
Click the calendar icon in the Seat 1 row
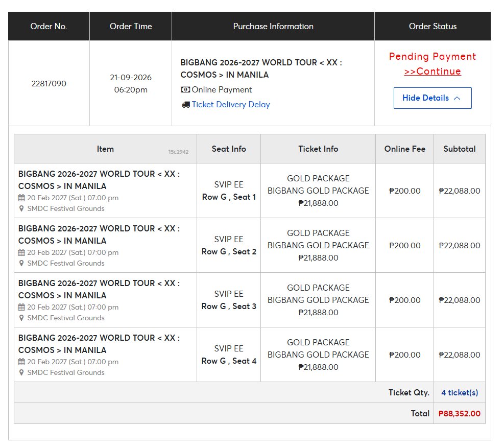pyautogui.click(x=21, y=198)
